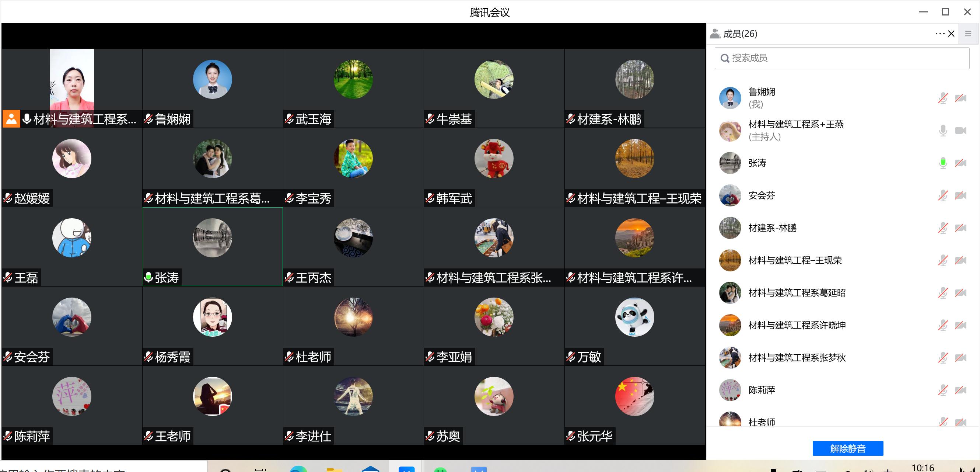Click 张涛's green active microphone icon
Viewport: 980px width, 472px height.
(943, 163)
